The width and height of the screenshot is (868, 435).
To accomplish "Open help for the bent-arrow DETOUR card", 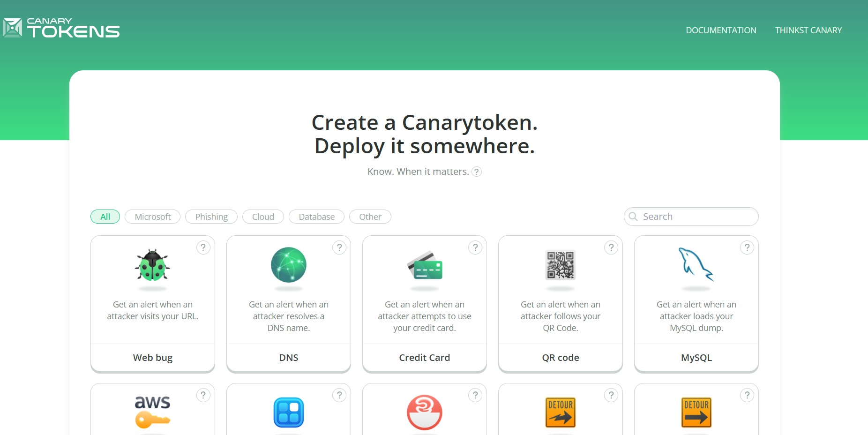I will (x=611, y=395).
